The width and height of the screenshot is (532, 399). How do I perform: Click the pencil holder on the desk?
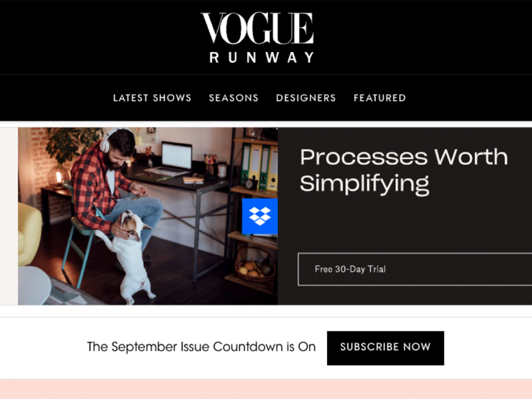210,165
